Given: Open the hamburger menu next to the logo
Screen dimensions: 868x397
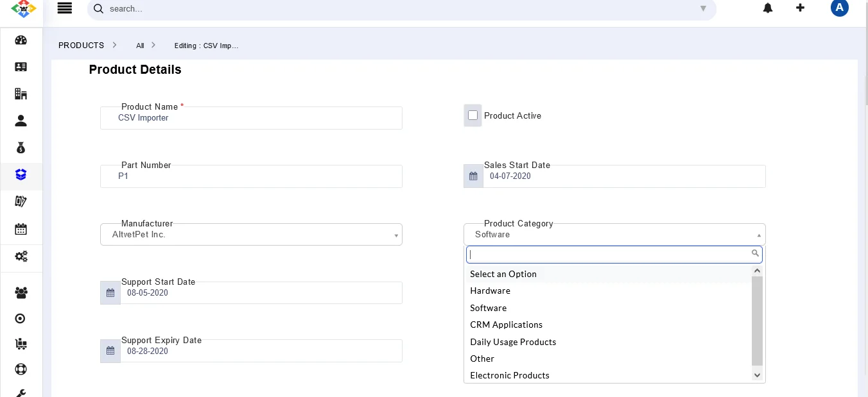Looking at the screenshot, I should [x=64, y=8].
